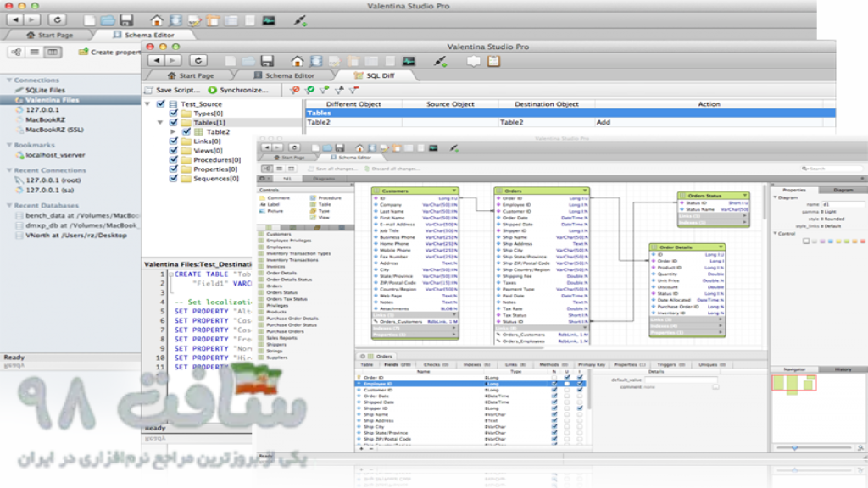This screenshot has height=488, width=868.
Task: Uncheck the Properties[0] checkbox
Action: pyautogui.click(x=174, y=169)
